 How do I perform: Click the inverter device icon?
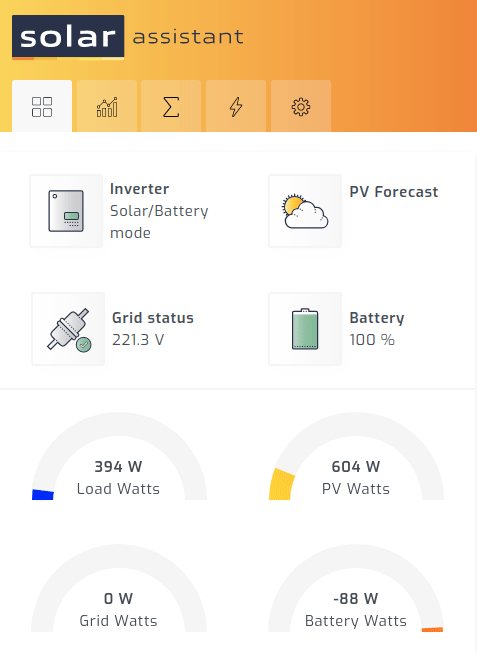pos(66,211)
